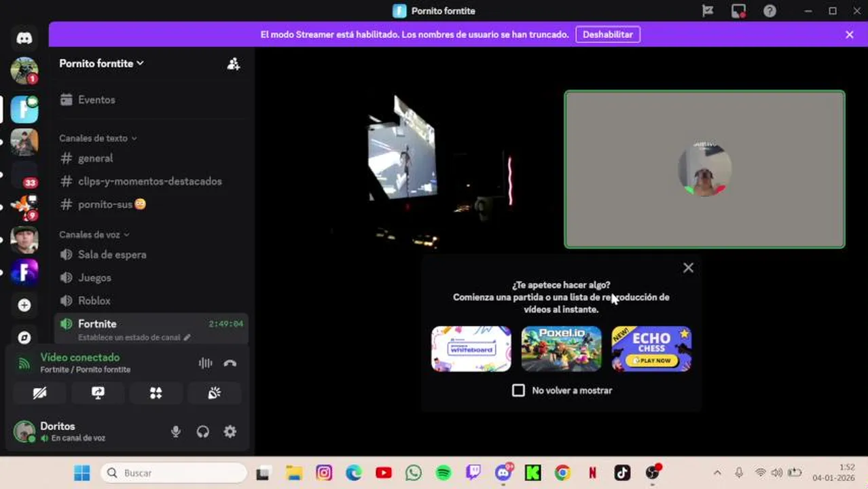Screen dimensions: 868x489
Task: Collapse the 'Canales de texto' category
Action: tap(98, 138)
